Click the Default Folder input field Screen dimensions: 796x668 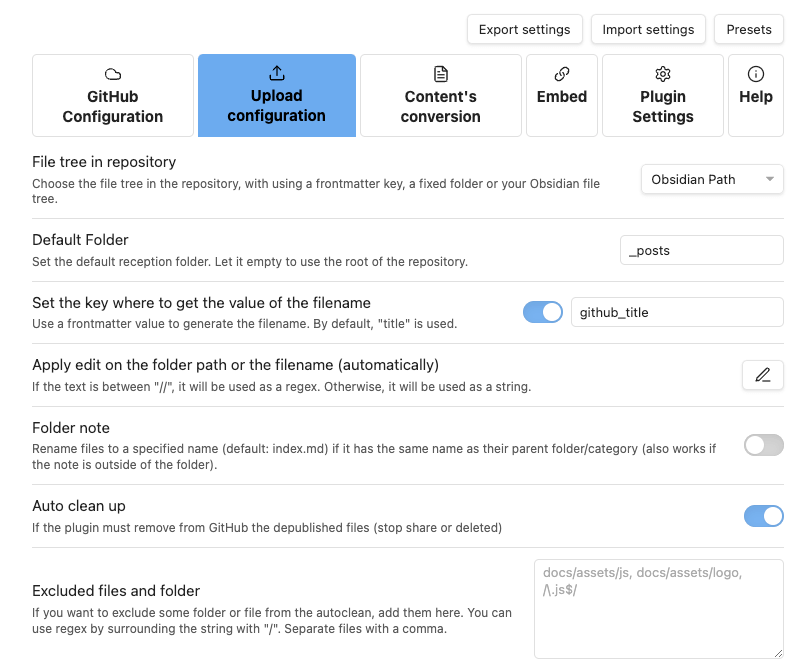pyautogui.click(x=701, y=250)
